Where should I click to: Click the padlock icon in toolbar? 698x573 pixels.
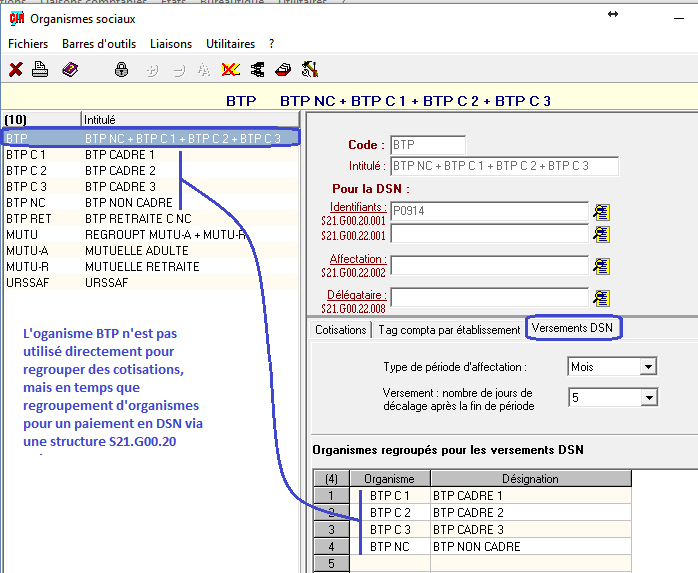coord(121,69)
